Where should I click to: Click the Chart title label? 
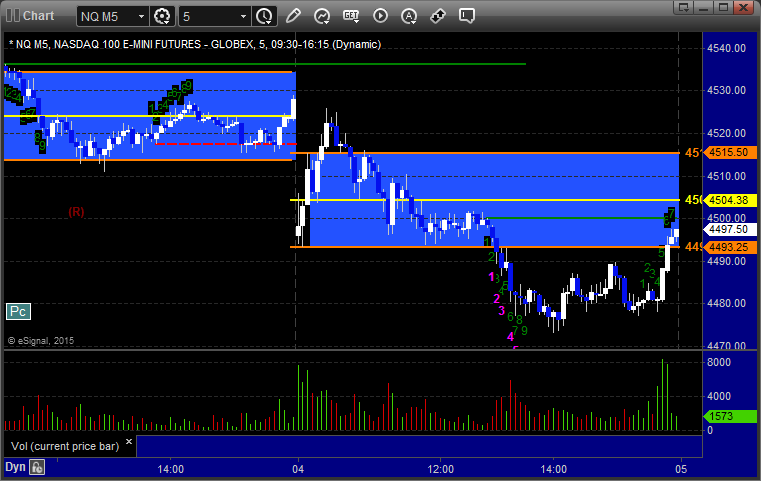pos(38,16)
